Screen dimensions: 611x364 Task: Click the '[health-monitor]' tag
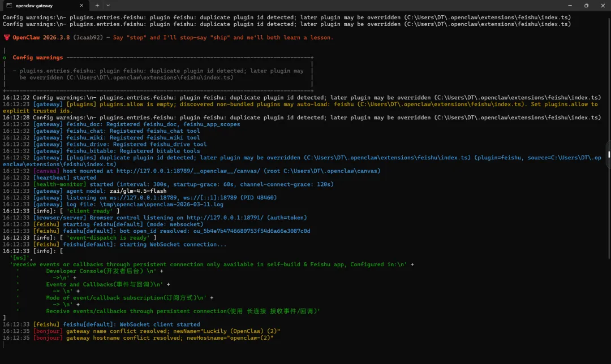pyautogui.click(x=59, y=184)
